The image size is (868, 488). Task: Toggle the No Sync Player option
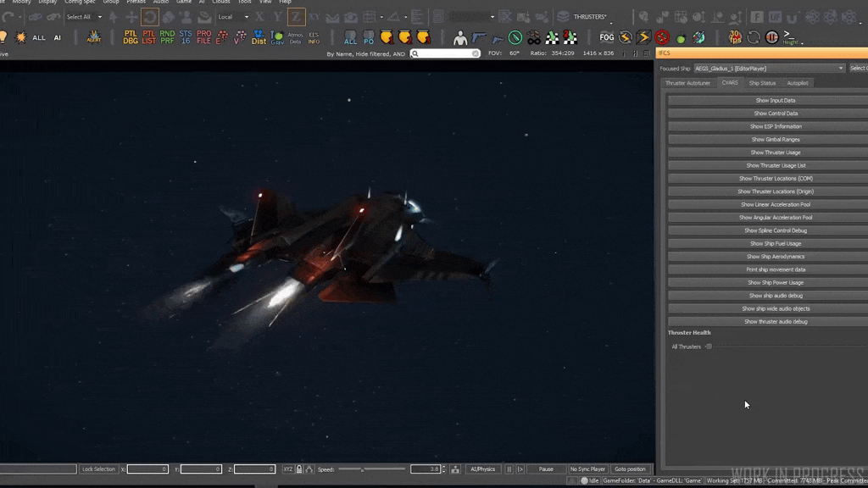click(x=587, y=469)
